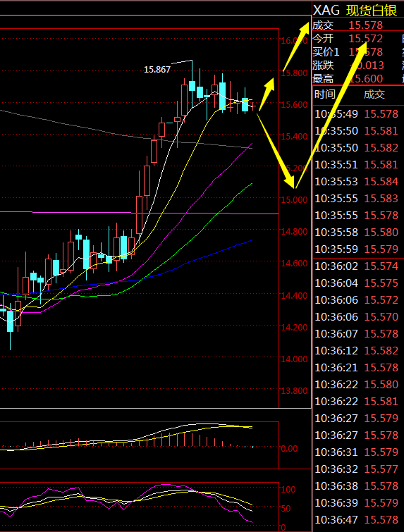Select the 10:35:55 tick priced 15.578
Viewport: 404px width, 532px height.
(357, 216)
